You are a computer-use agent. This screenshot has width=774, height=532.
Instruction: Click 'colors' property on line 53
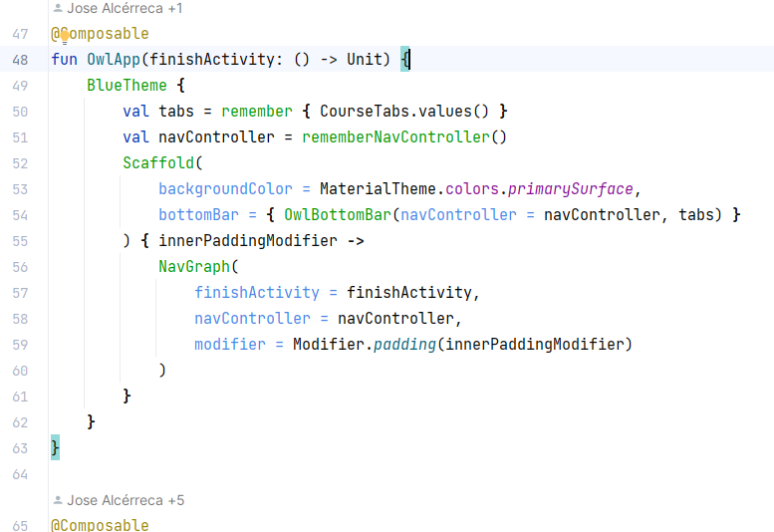tap(472, 189)
